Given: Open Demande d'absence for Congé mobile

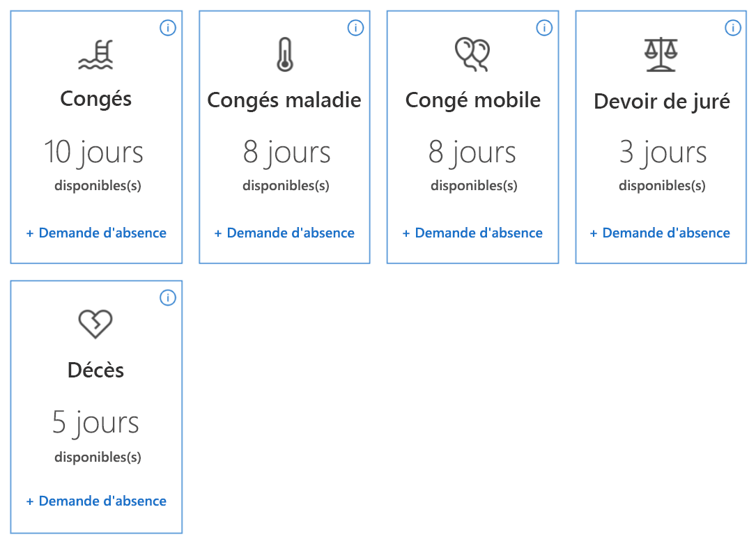Looking at the screenshot, I should pos(472,233).
